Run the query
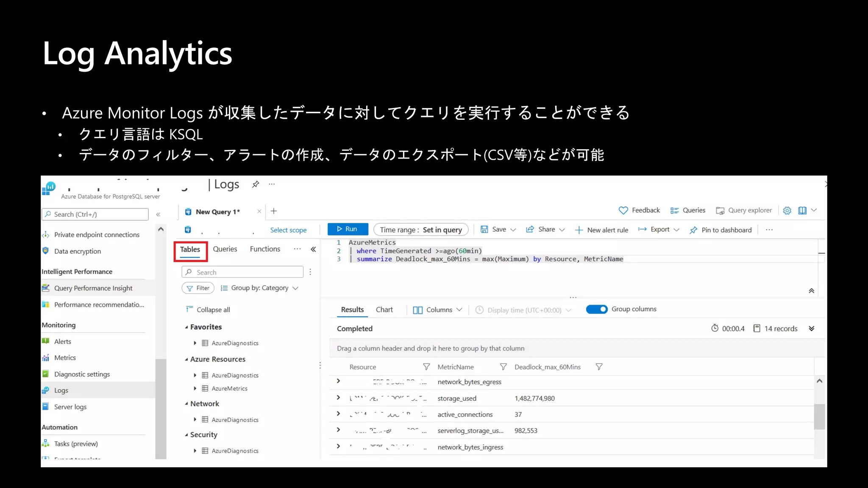This screenshot has width=868, height=488. pos(348,229)
